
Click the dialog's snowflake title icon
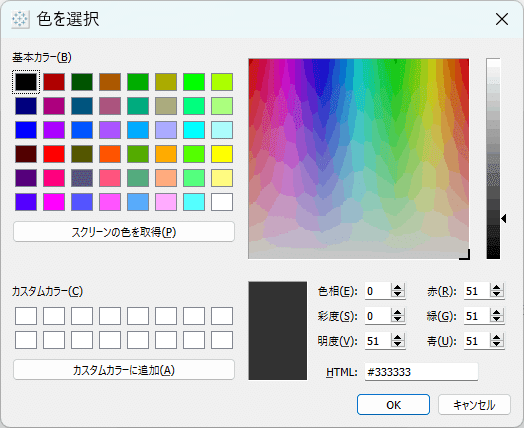point(20,19)
